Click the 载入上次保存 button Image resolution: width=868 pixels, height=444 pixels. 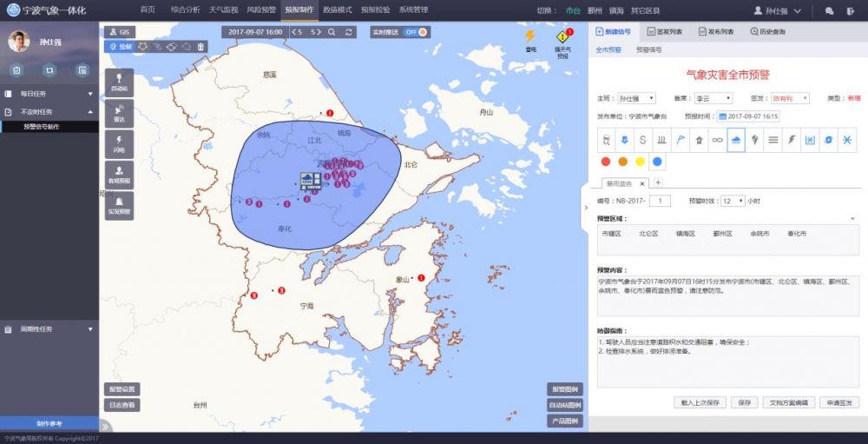click(700, 402)
